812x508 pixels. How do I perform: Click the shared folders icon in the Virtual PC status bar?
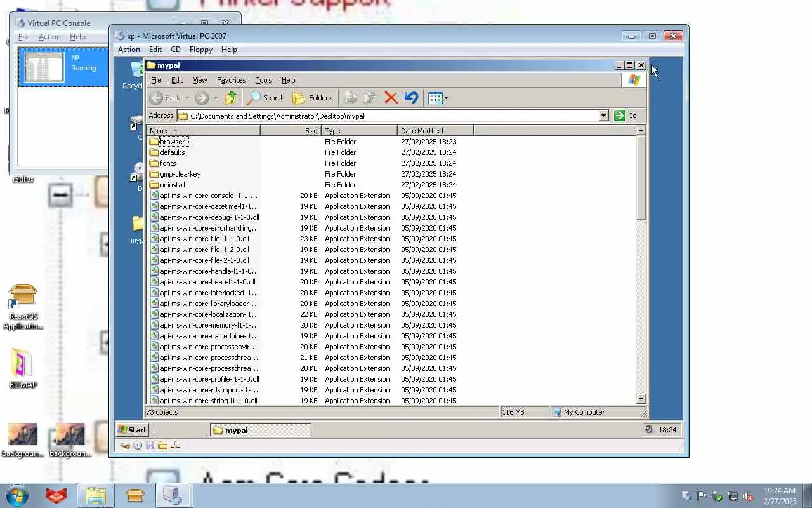coord(163,446)
